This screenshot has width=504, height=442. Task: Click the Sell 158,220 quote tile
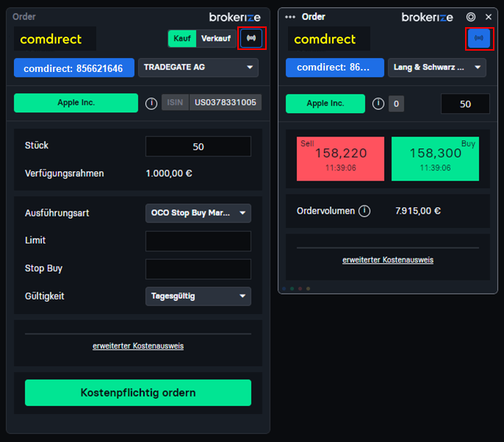tap(340, 159)
